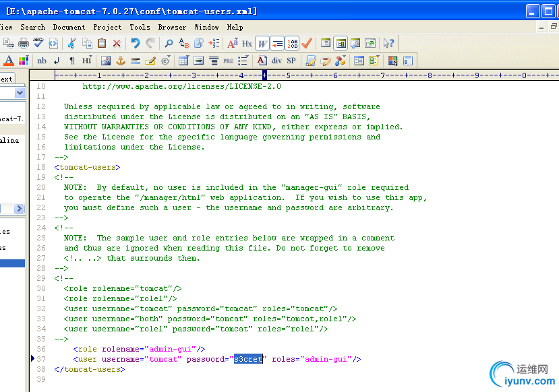559x392 pixels.
Task: Open the objects (shapes) dropdown
Action: point(341,61)
